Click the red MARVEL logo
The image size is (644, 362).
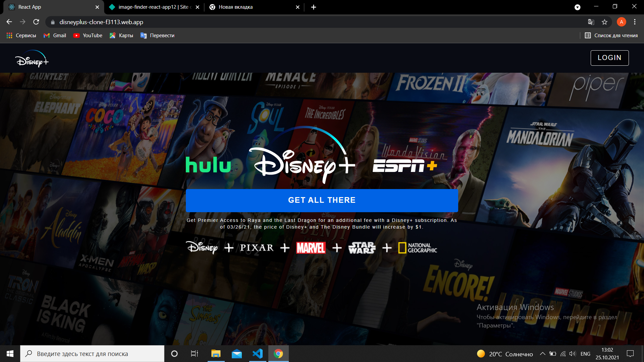[x=311, y=248]
